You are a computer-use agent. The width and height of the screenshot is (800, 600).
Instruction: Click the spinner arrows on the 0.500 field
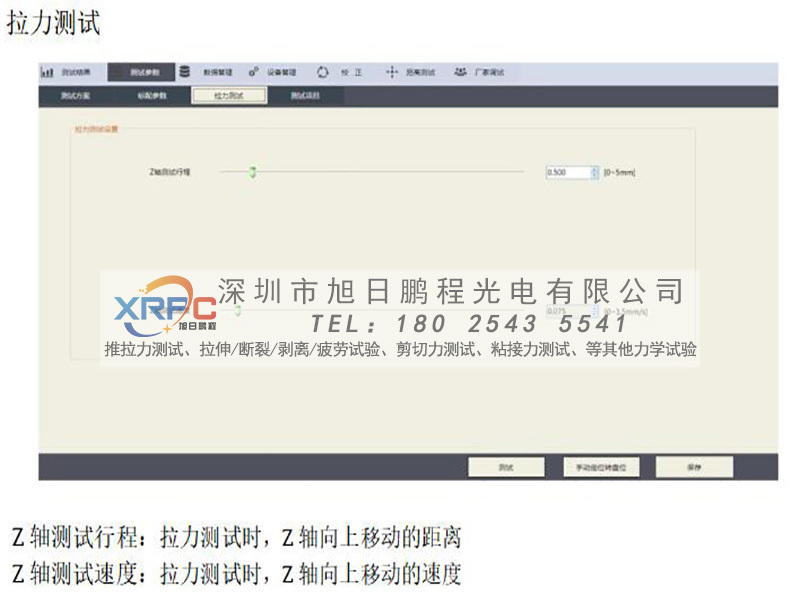[594, 172]
